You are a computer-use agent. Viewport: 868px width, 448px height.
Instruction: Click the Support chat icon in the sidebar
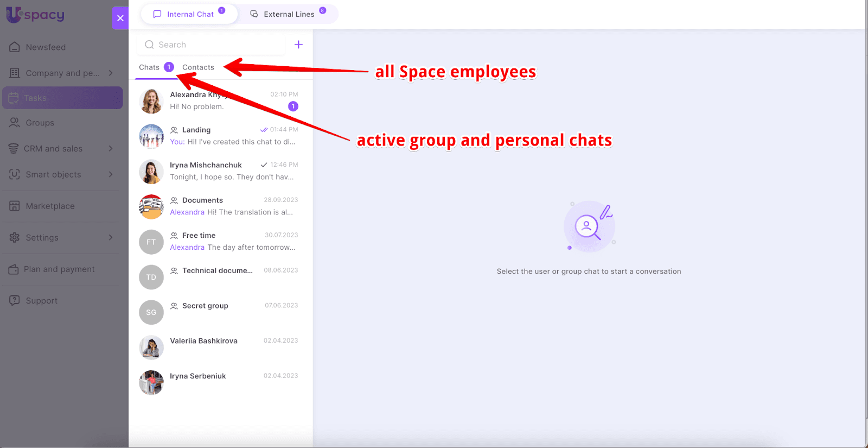coord(15,301)
